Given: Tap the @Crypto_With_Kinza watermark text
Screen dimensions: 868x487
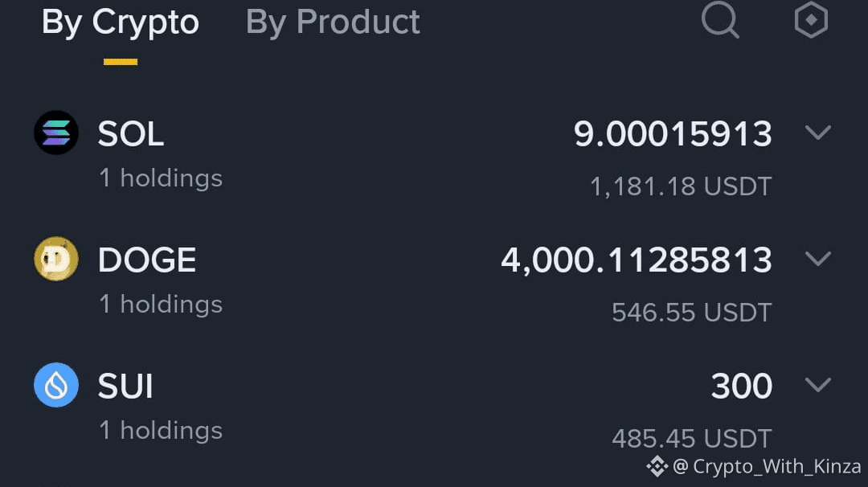Looking at the screenshot, I should tap(767, 467).
